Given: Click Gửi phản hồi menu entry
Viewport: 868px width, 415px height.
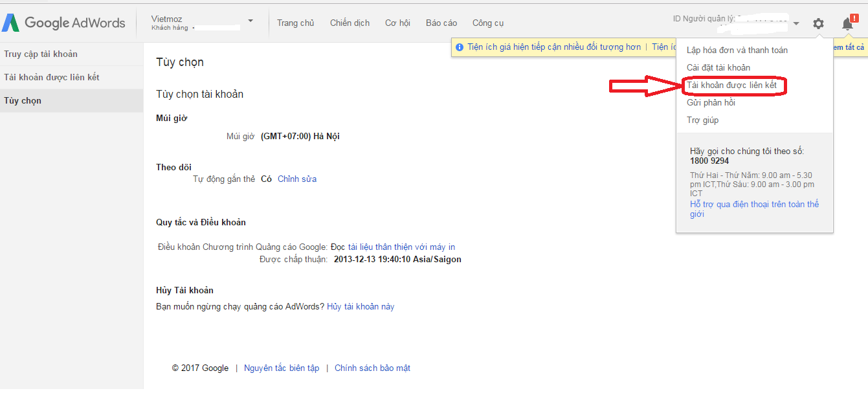Looking at the screenshot, I should click(711, 103).
